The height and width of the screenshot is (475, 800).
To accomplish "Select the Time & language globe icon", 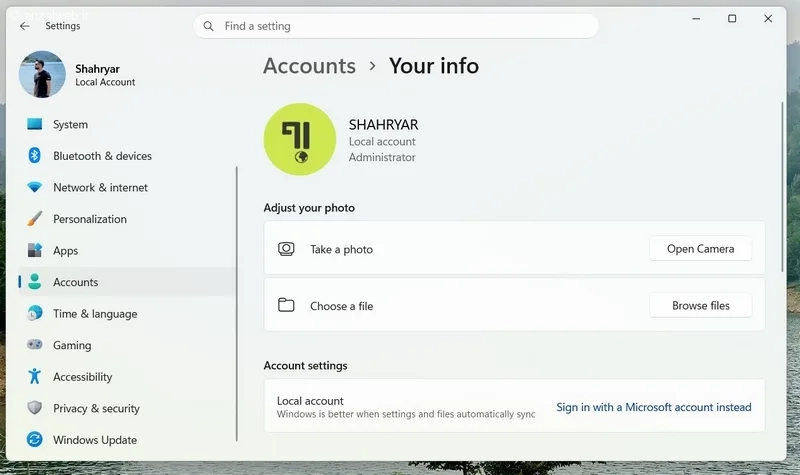I will [x=35, y=313].
